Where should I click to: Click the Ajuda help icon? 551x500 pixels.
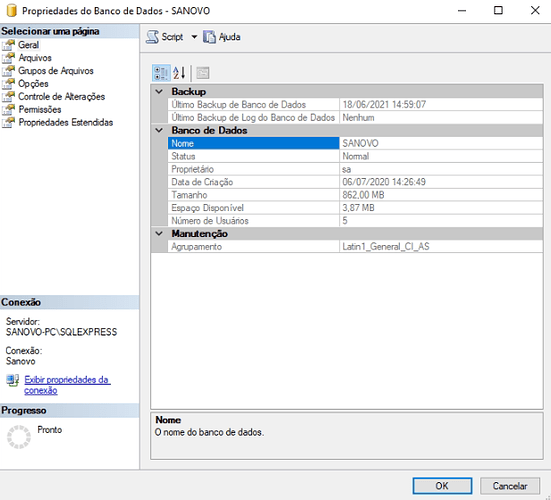[209, 37]
